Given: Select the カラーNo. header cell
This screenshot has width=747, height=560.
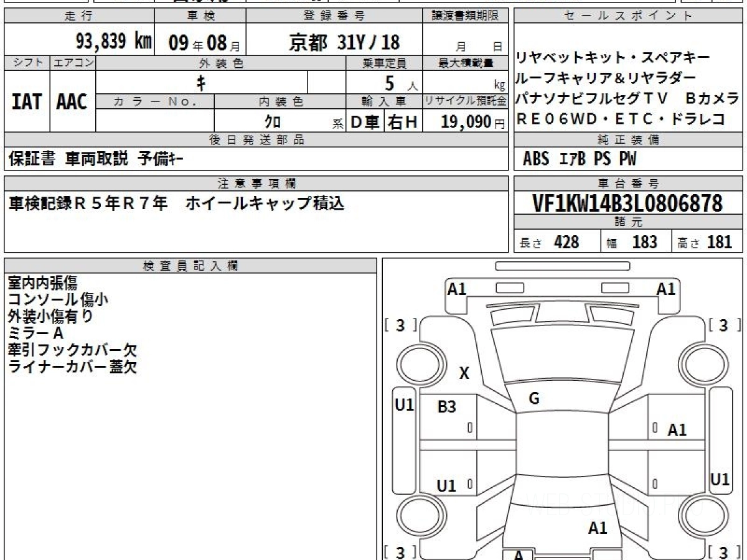Looking at the screenshot, I should pyautogui.click(x=155, y=101).
